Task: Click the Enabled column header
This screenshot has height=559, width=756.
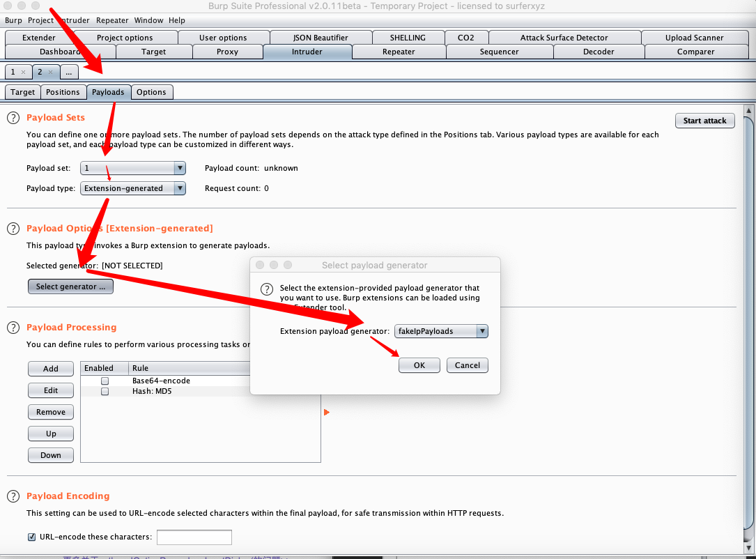Action: (x=104, y=368)
